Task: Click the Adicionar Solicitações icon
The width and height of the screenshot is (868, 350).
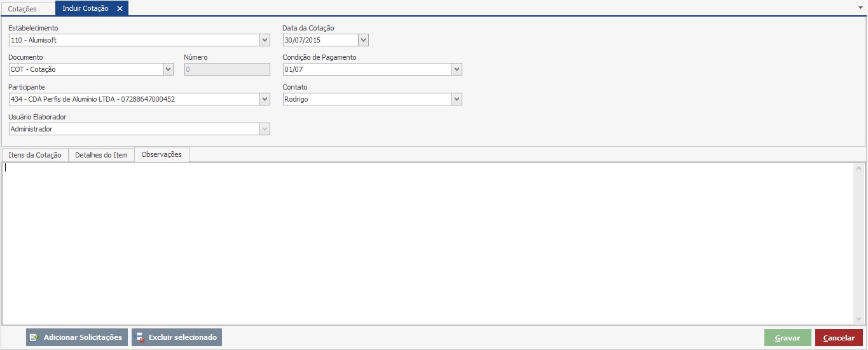Action: pyautogui.click(x=35, y=337)
